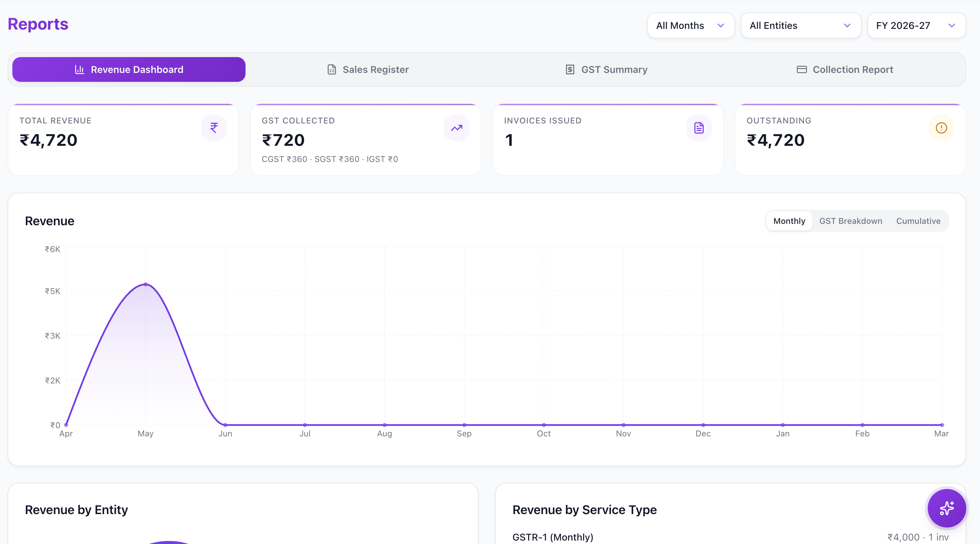Click the card icon beside Collection Report
Image resolution: width=980 pixels, height=544 pixels.
point(802,69)
